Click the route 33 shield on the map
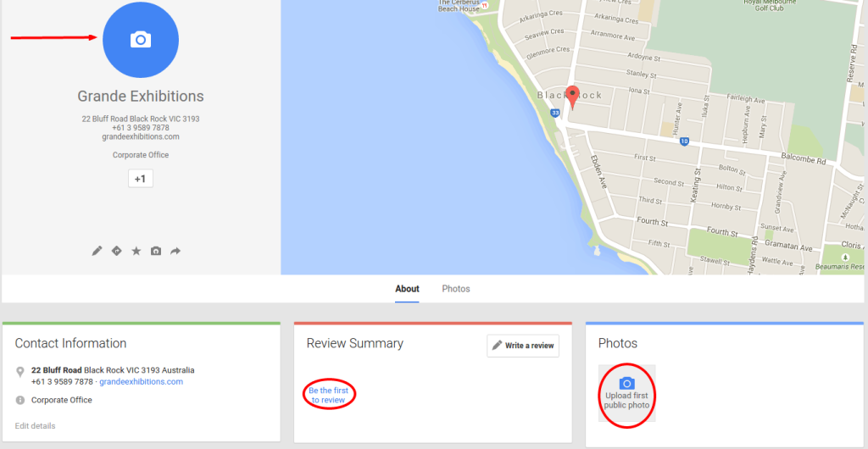Screen dimensions: 868x449 pyautogui.click(x=554, y=112)
